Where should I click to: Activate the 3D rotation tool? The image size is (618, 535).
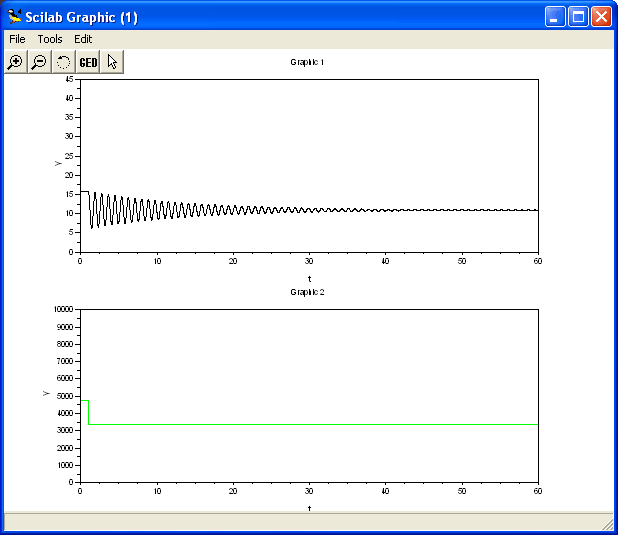[x=63, y=62]
